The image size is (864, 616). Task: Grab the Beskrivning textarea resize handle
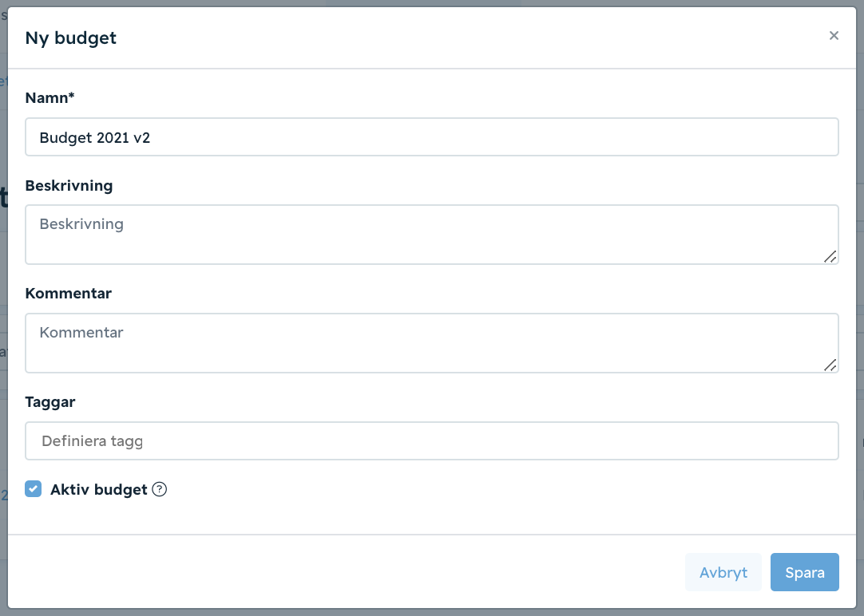coord(830,256)
